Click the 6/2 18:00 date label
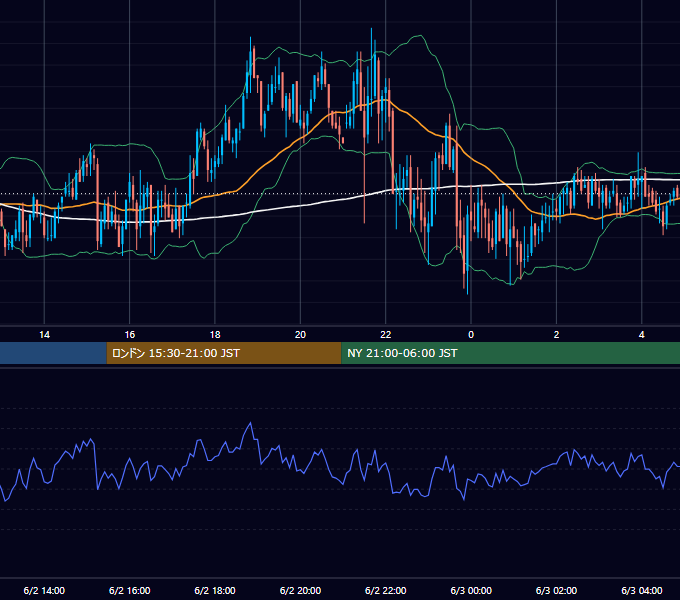680x600 pixels. (215, 590)
